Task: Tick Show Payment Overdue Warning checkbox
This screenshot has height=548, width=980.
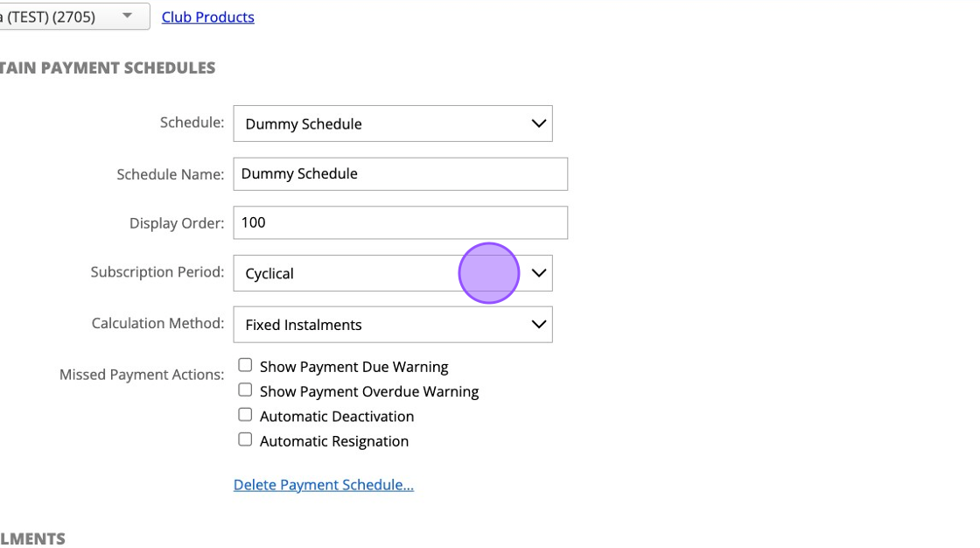Action: pyautogui.click(x=245, y=390)
